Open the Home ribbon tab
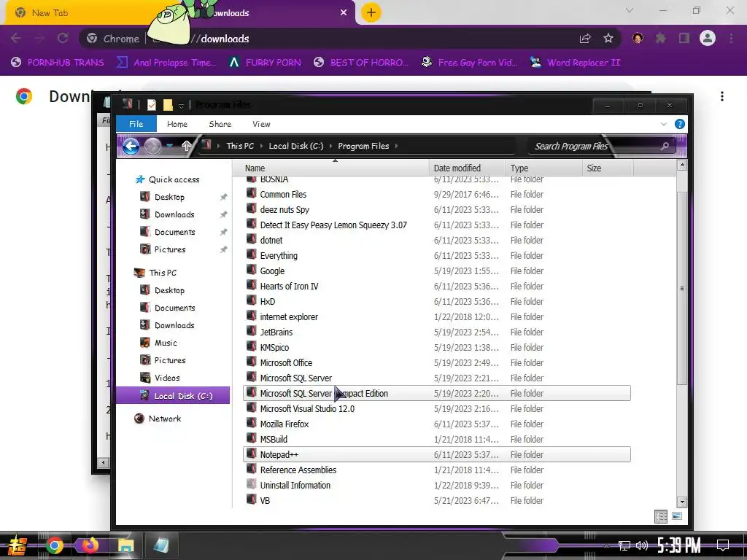Image resolution: width=747 pixels, height=560 pixels. [x=177, y=124]
